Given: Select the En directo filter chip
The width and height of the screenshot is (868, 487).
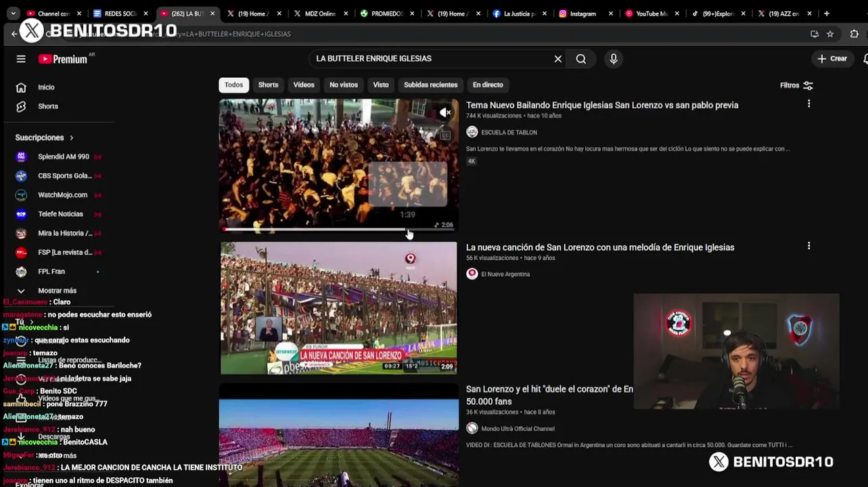Looking at the screenshot, I should pos(488,85).
